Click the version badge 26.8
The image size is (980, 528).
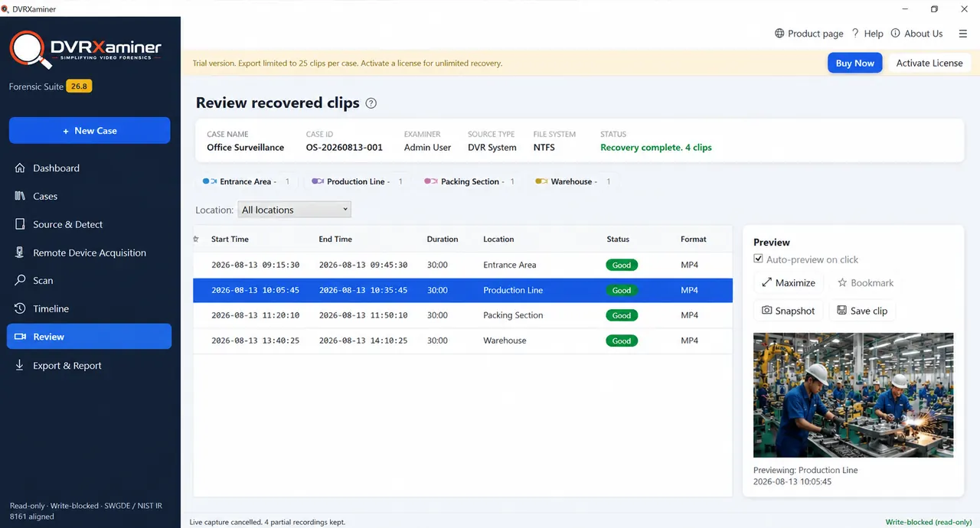point(79,86)
